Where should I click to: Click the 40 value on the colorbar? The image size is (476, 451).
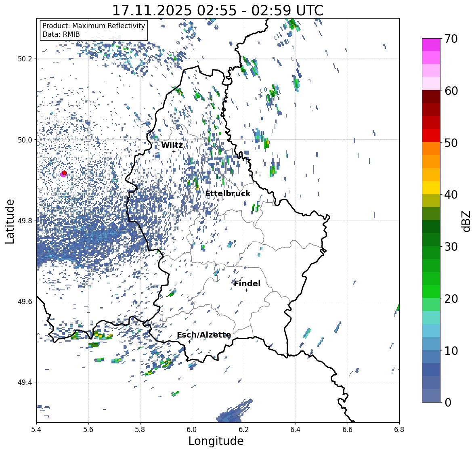pyautogui.click(x=451, y=195)
